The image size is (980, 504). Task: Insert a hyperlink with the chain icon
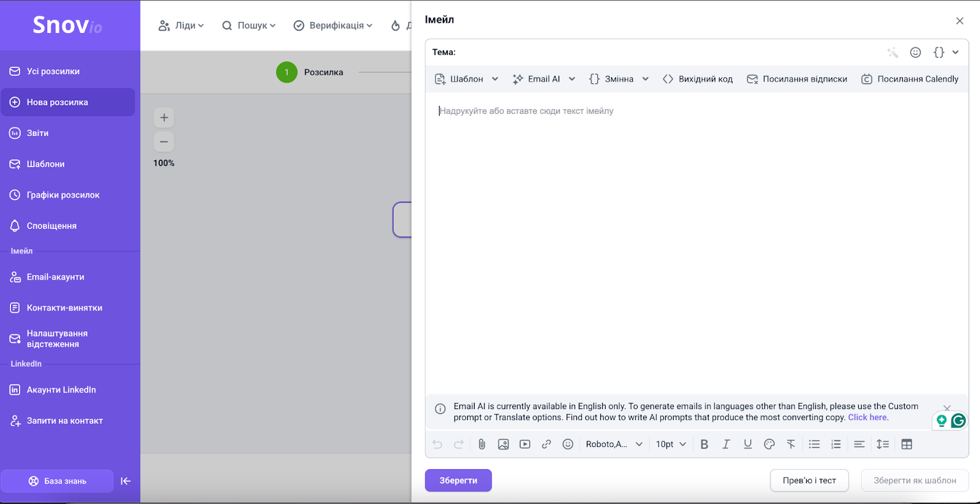point(546,445)
